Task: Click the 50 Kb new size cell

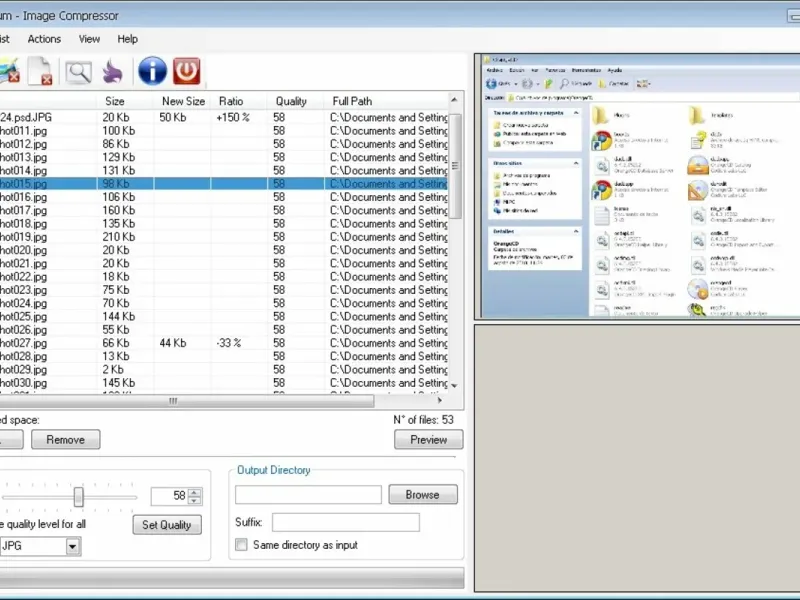Action: (x=173, y=117)
